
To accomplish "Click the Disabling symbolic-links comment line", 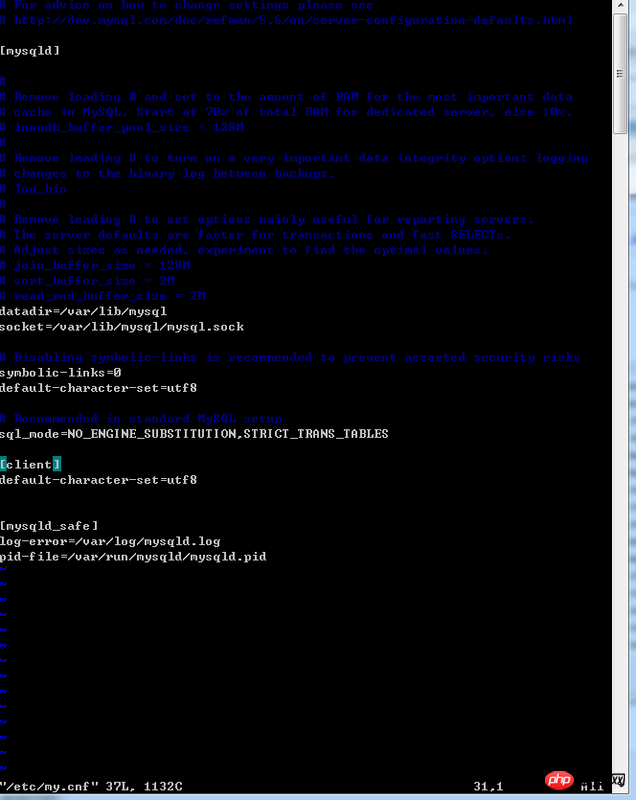I will click(290, 357).
